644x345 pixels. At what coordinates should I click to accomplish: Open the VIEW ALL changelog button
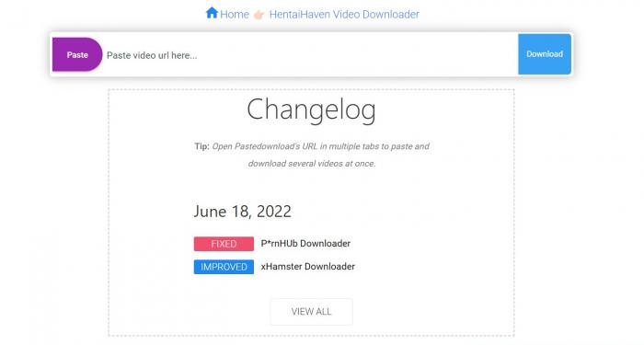click(311, 312)
